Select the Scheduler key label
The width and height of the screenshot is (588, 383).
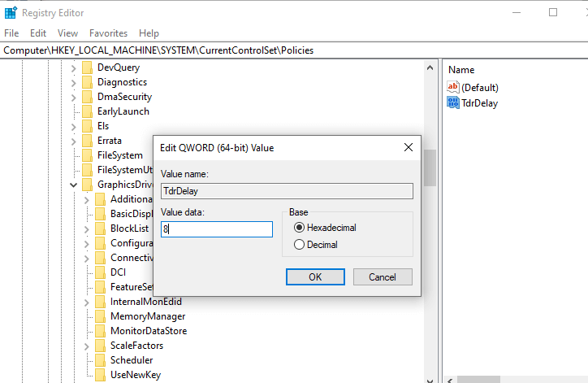tap(132, 360)
